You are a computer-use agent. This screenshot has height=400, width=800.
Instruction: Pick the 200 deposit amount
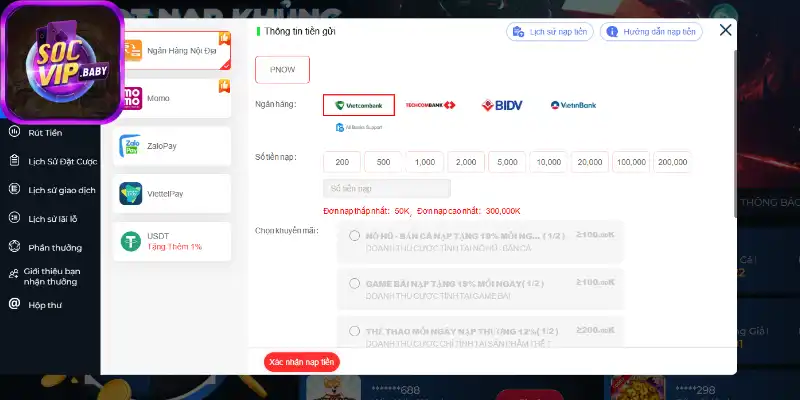(x=342, y=162)
